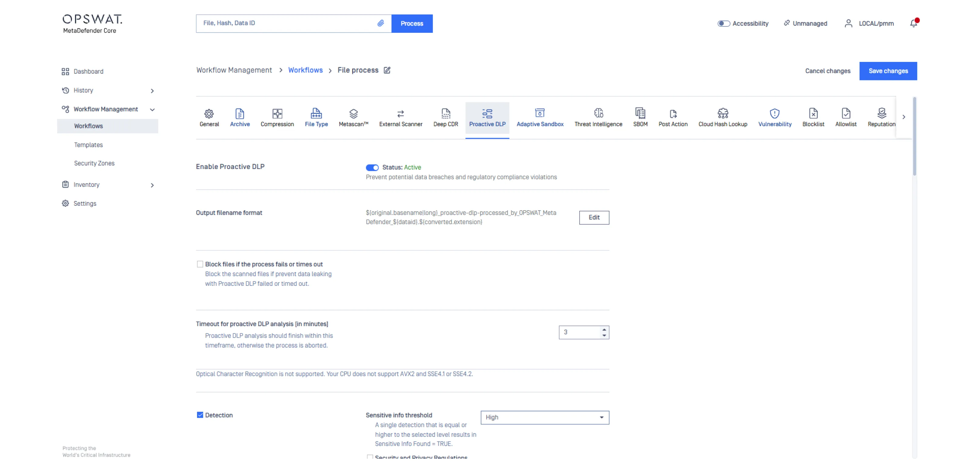Switch to the Deep CDR tab
The width and height of the screenshot is (980, 466).
445,117
